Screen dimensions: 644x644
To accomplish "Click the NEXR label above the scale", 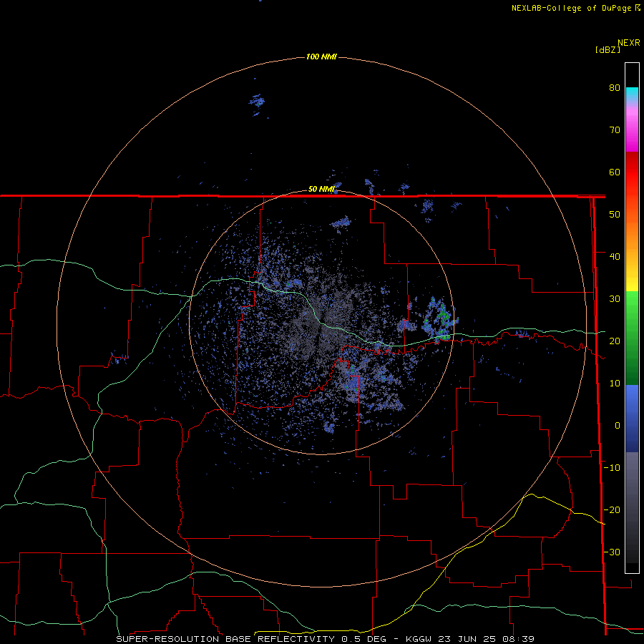I will coord(629,43).
